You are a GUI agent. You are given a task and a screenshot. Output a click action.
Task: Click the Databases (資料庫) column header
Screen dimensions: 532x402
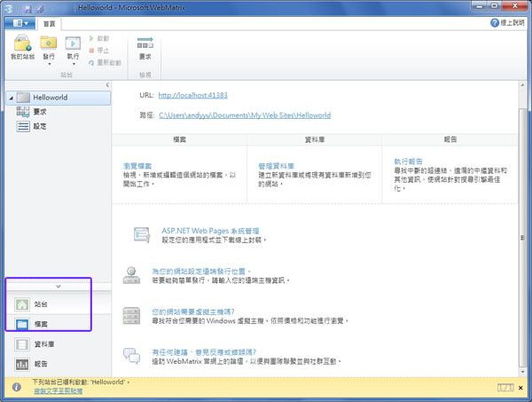pyautogui.click(x=315, y=139)
